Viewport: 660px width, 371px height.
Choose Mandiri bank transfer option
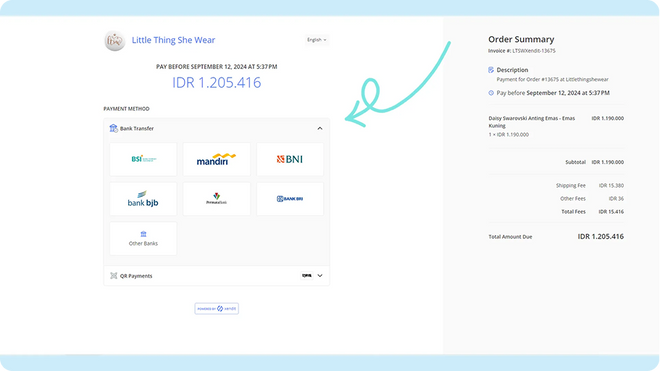216,159
